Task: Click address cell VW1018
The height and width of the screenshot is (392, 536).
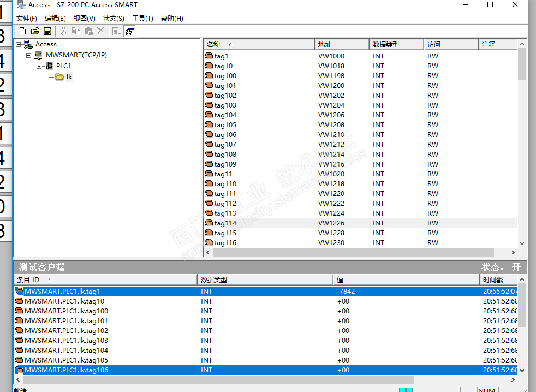Action: [x=331, y=66]
